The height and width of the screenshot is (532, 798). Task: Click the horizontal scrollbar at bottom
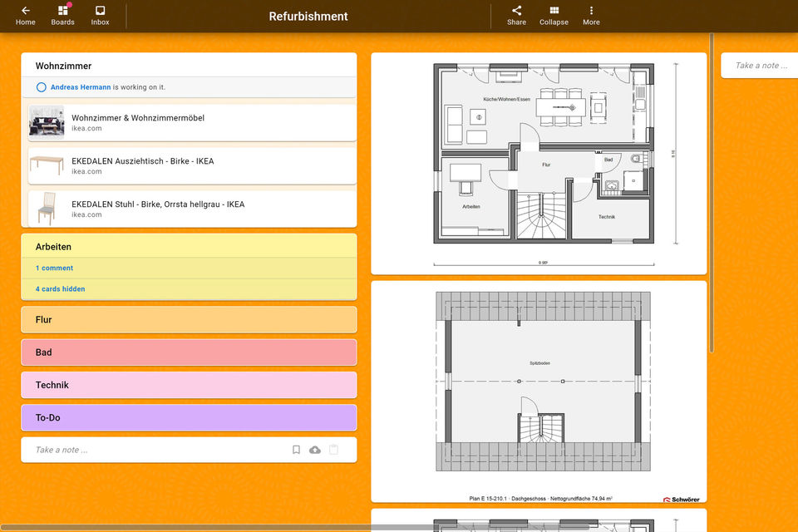(295, 527)
